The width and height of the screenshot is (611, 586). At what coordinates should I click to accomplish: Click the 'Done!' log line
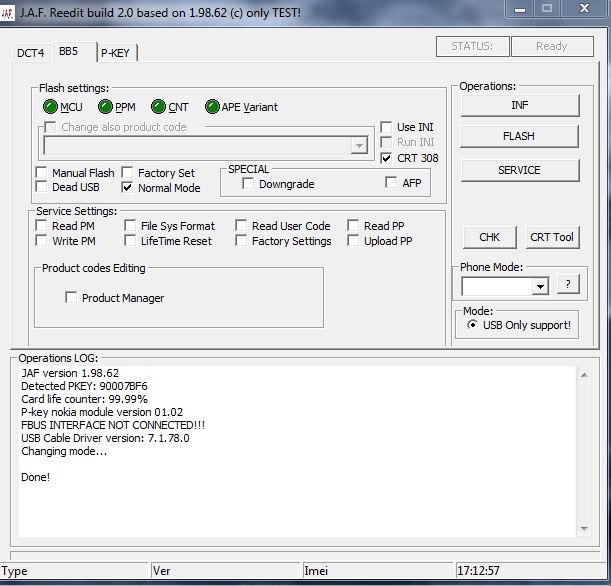35,477
